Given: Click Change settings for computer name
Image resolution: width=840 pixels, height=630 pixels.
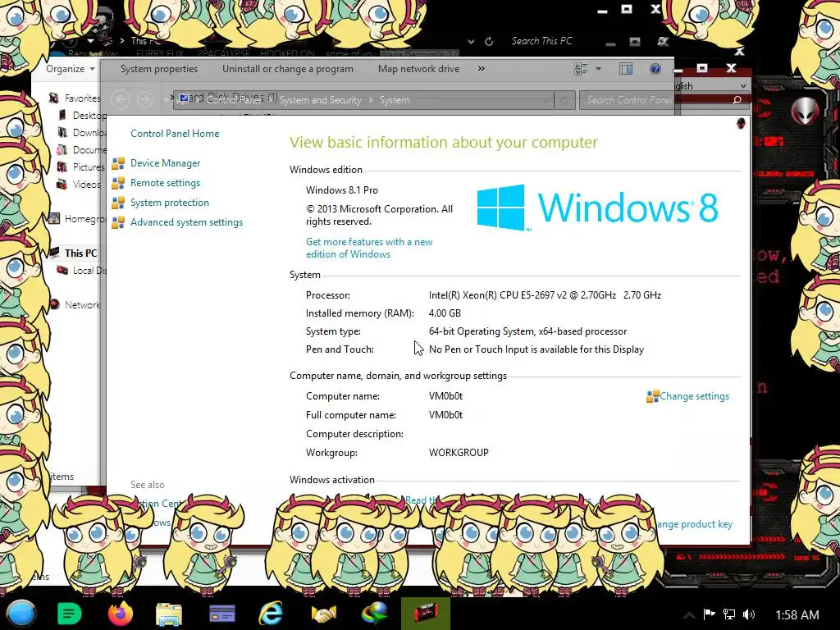Looking at the screenshot, I should click(x=694, y=396).
